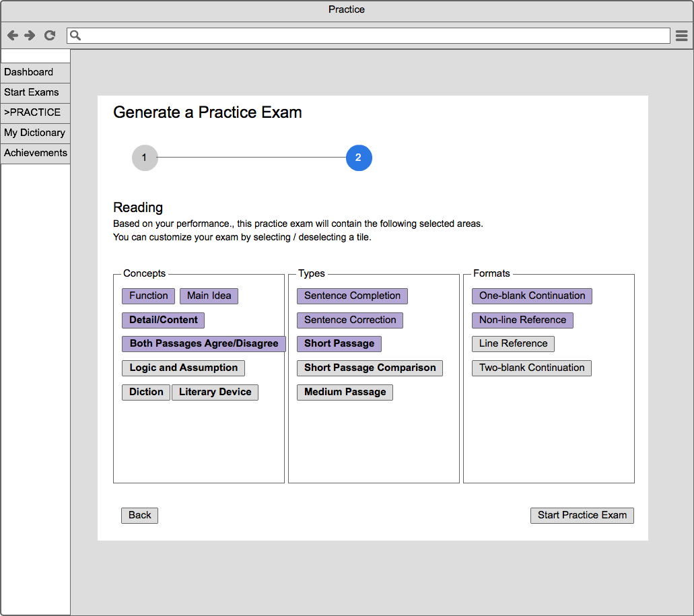
Task: Select the Logic and Assumption tile
Action: click(x=183, y=368)
